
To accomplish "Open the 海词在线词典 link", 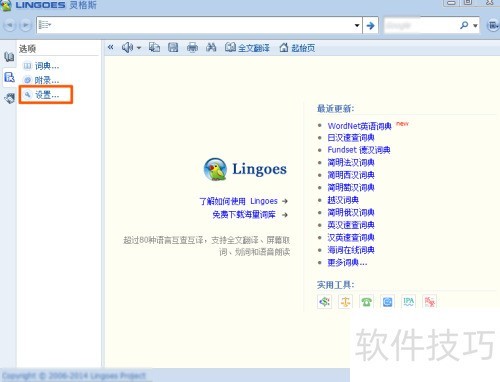I will 351,250.
